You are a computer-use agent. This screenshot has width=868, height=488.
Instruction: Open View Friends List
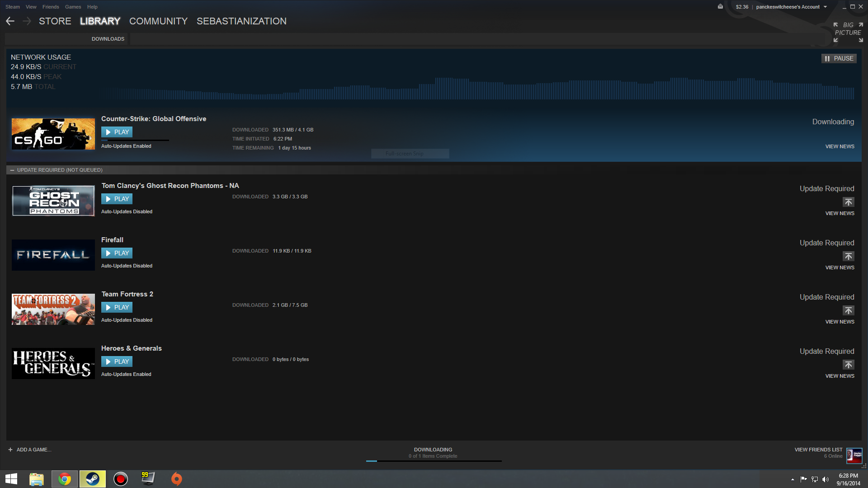[x=818, y=450]
